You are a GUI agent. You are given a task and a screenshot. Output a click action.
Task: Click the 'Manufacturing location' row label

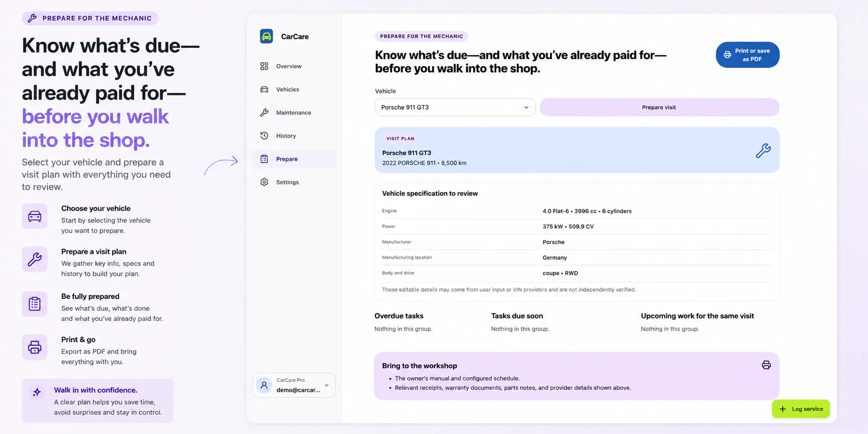click(407, 257)
